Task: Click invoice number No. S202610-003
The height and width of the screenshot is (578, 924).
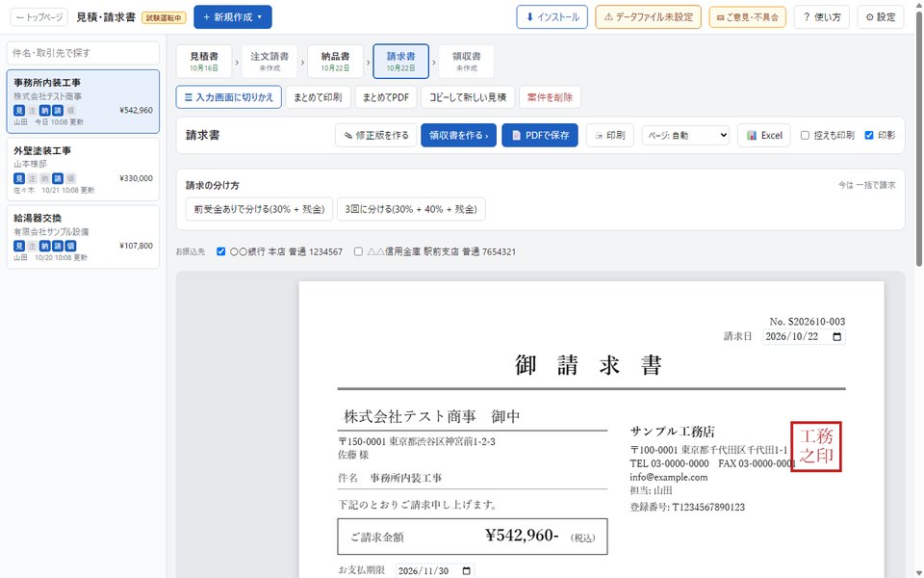Action: (x=808, y=322)
